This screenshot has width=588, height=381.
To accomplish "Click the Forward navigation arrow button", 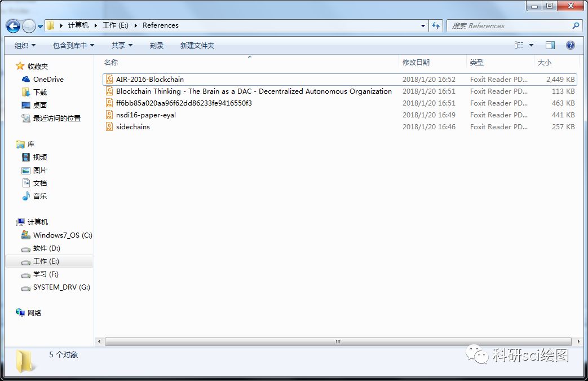I will point(29,26).
